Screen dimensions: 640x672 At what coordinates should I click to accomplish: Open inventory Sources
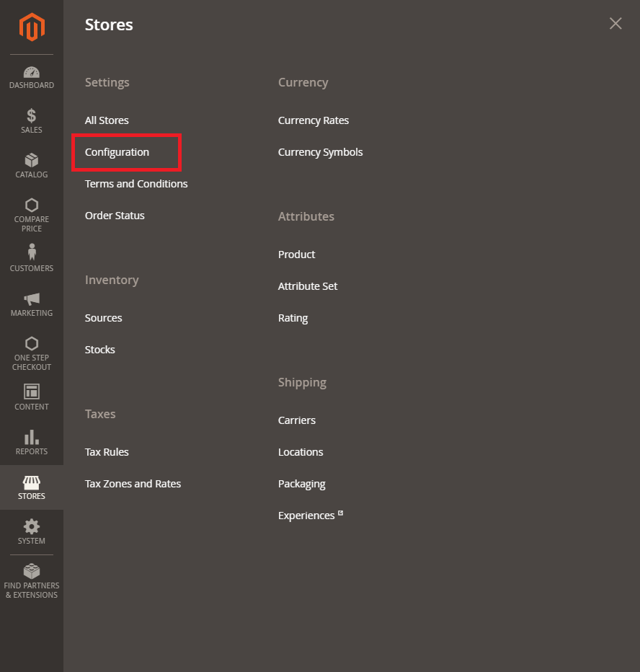[x=103, y=318]
